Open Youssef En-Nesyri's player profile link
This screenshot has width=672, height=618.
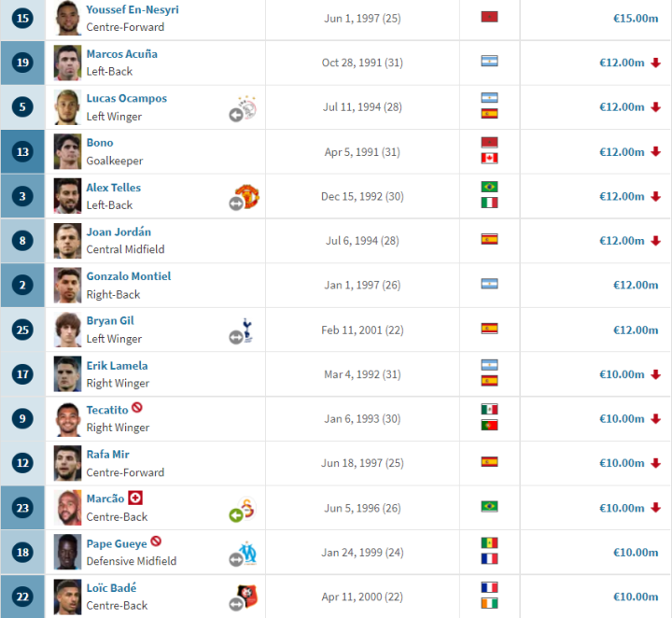click(x=133, y=9)
